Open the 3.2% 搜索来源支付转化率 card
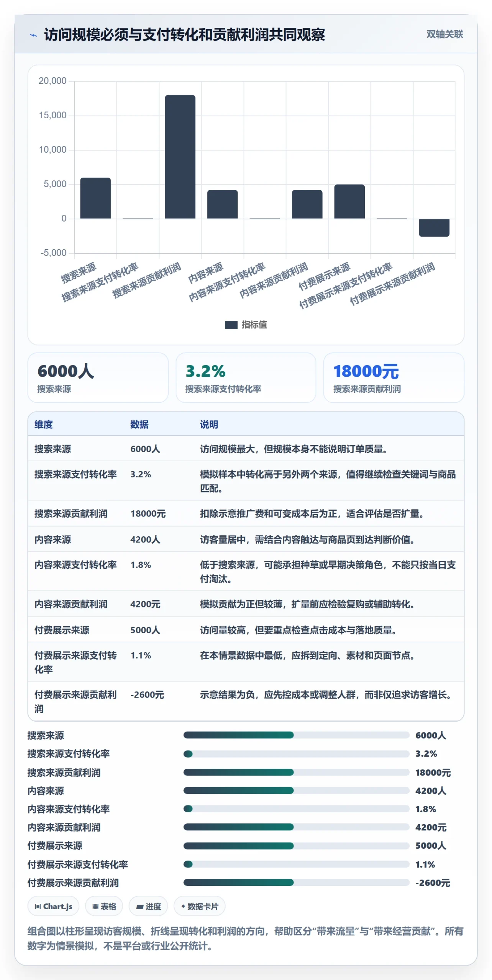Image resolution: width=492 pixels, height=980 pixels. (x=246, y=377)
